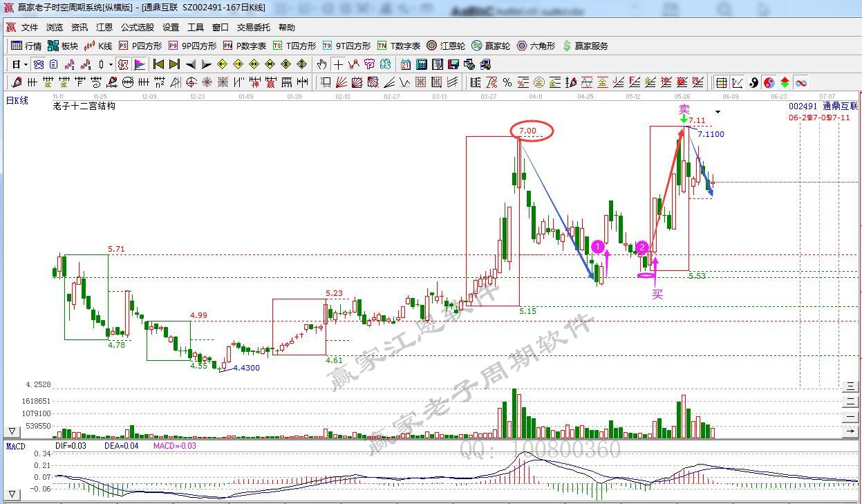
Task: Click the 赢家服务 button
Action: click(585, 46)
